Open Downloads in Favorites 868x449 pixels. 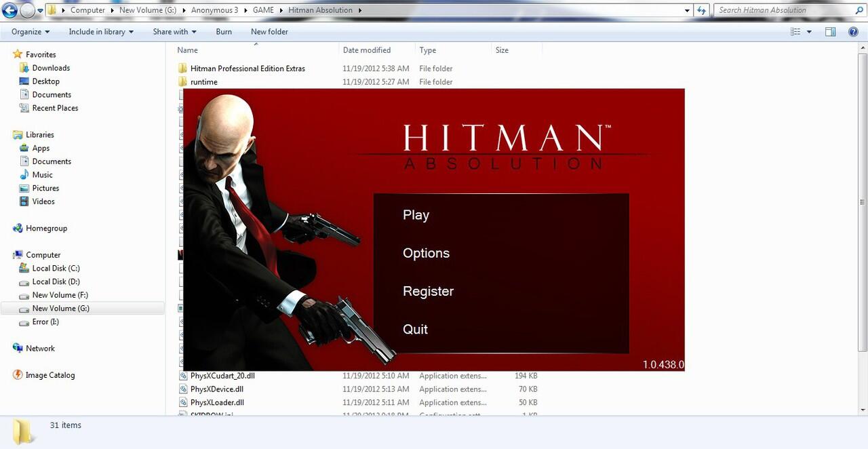pos(51,68)
